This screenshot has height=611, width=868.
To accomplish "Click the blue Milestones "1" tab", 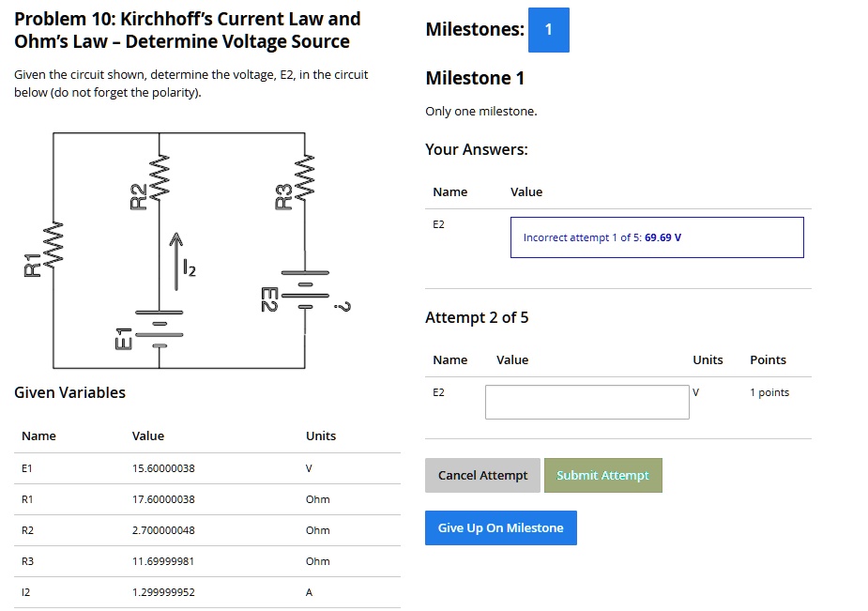I will [x=549, y=30].
